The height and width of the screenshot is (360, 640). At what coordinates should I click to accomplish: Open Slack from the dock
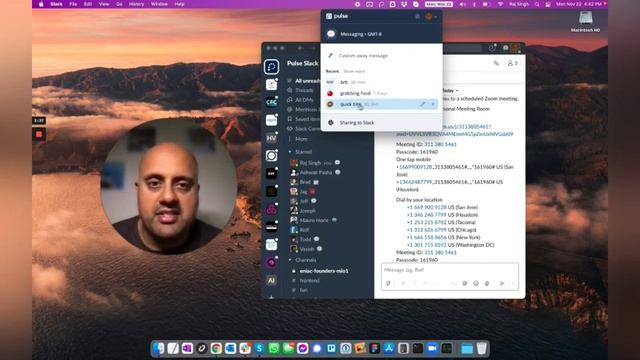[245, 348]
